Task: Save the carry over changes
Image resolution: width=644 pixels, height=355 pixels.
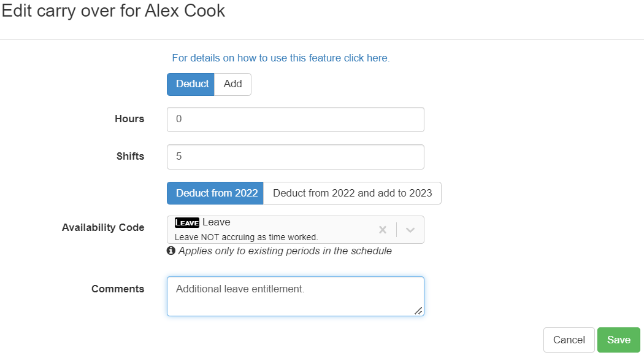Action: click(x=618, y=340)
